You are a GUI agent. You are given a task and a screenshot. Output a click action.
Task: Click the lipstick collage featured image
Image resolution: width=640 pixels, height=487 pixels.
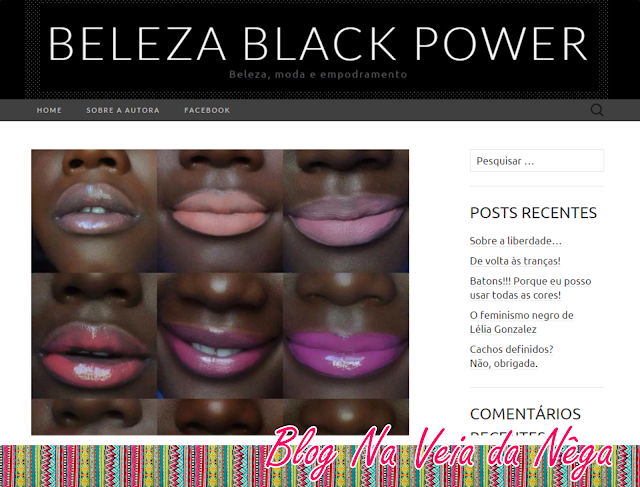(x=220, y=292)
